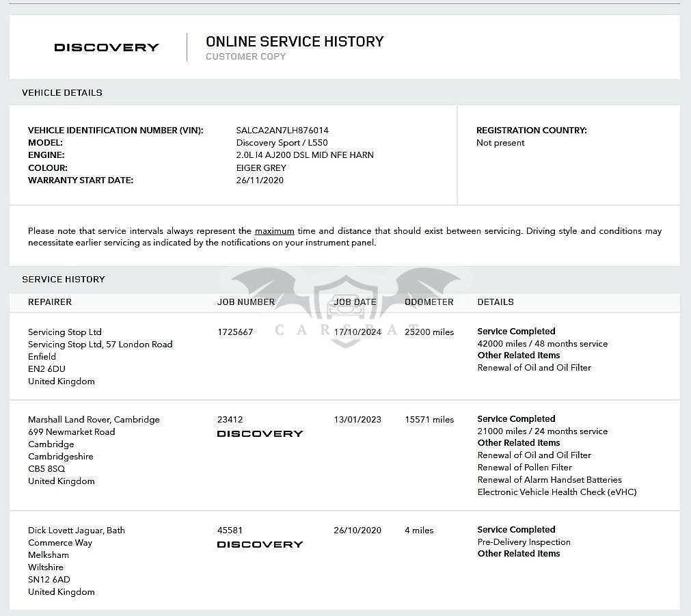This screenshot has width=691, height=616.
Task: Click the Online Service History title
Action: [x=295, y=42]
